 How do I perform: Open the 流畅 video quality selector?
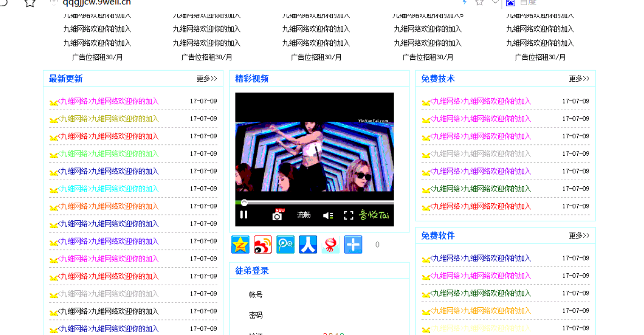coord(304,215)
